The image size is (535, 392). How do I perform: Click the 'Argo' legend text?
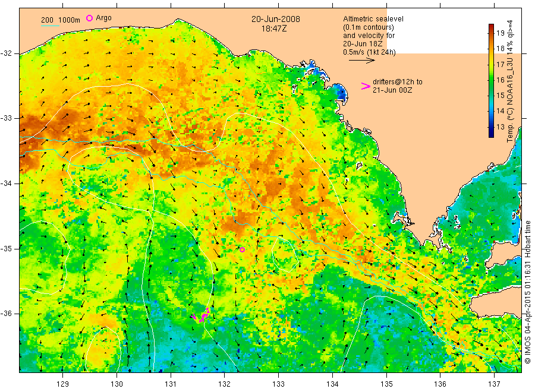coord(103,18)
